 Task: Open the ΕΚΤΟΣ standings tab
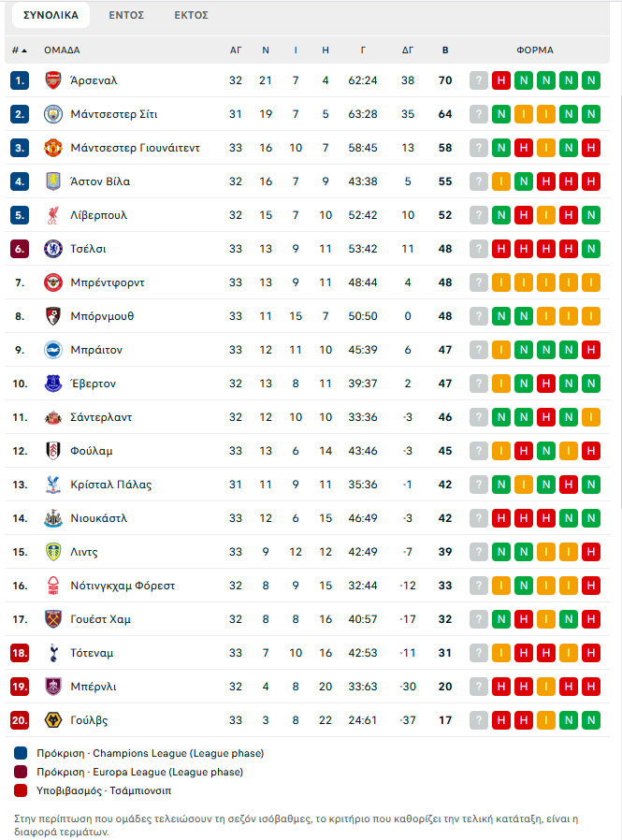pos(191,15)
